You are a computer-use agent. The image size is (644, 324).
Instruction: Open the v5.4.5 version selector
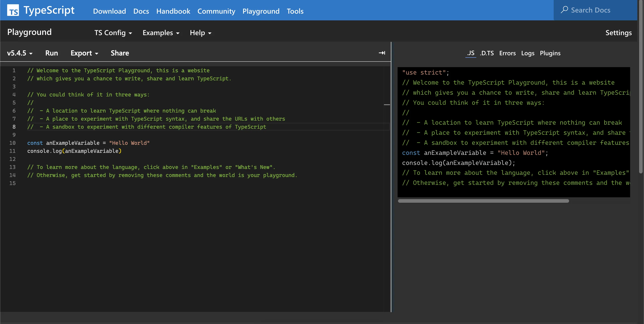[x=20, y=53]
